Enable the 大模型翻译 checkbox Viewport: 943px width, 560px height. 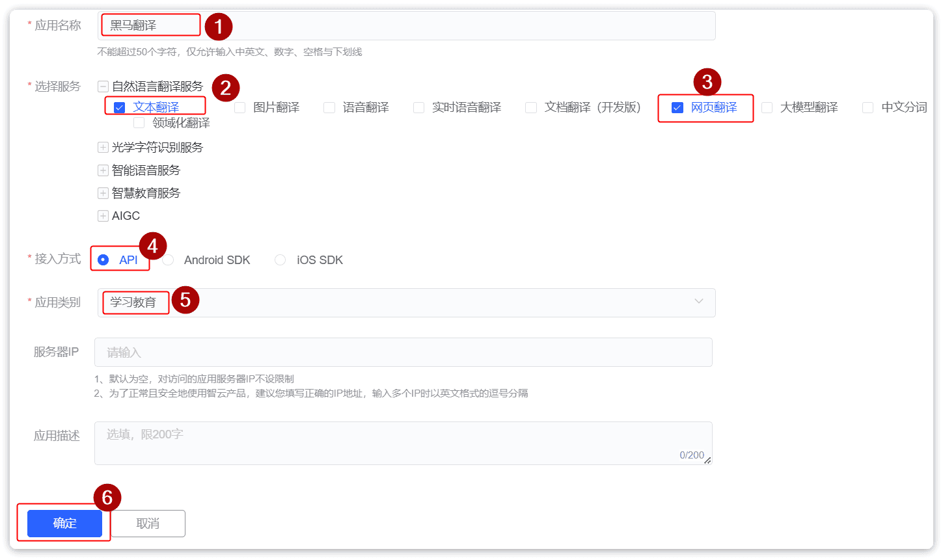point(767,108)
